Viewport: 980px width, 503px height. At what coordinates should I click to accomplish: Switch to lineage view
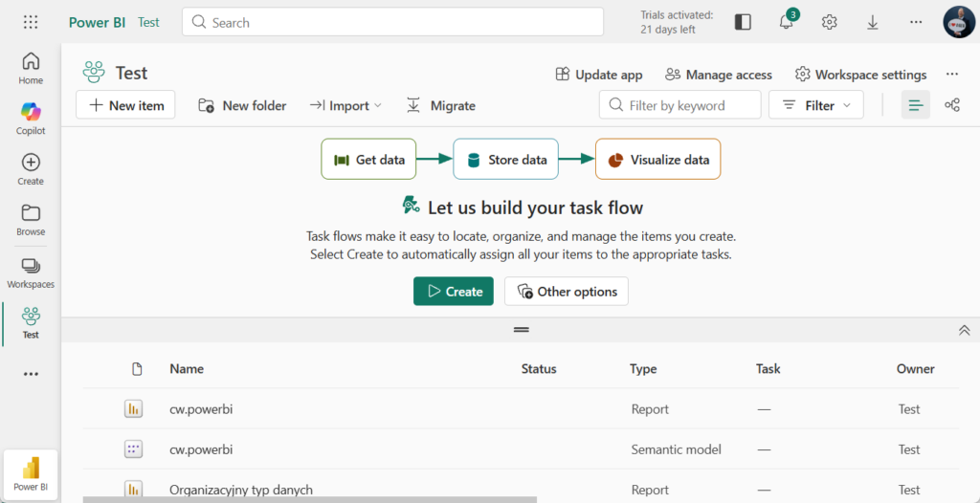coord(952,105)
